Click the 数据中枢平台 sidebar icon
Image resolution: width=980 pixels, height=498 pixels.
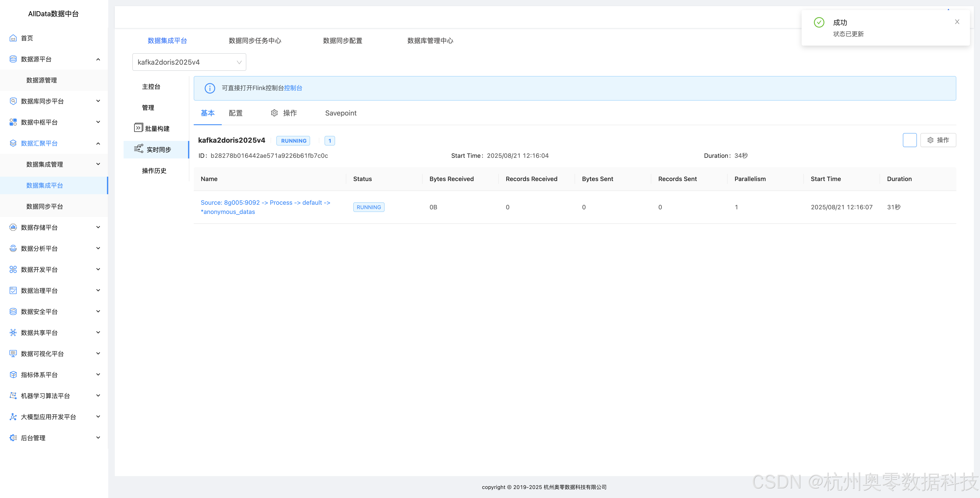13,122
